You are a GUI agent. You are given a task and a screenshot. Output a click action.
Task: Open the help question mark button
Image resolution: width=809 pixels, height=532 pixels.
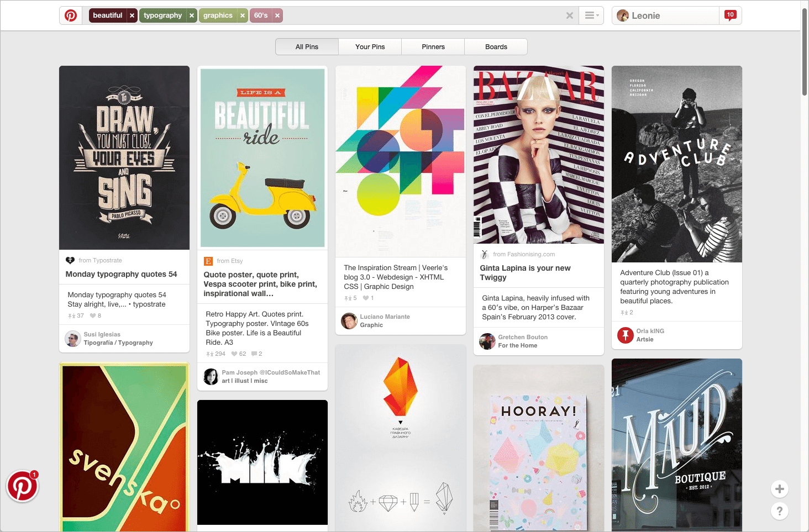pos(779,511)
